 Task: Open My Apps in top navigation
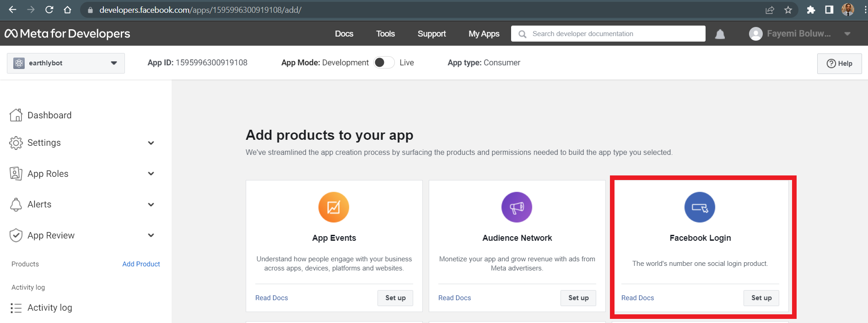click(484, 34)
